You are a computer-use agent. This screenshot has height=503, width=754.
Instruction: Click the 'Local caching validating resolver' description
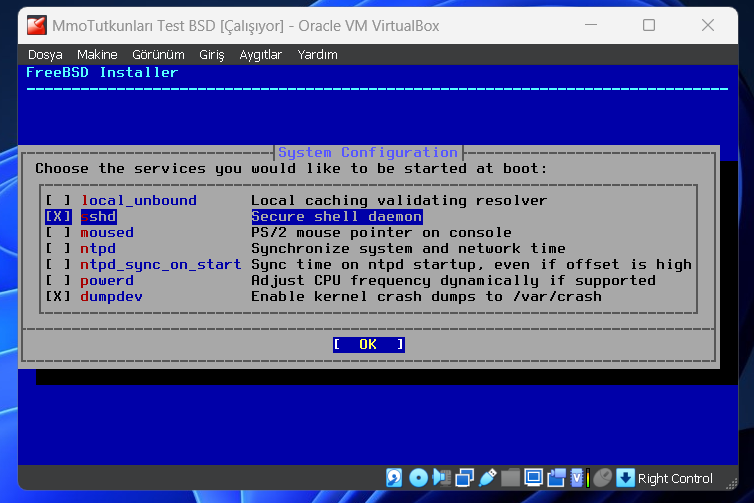pyautogui.click(x=399, y=200)
